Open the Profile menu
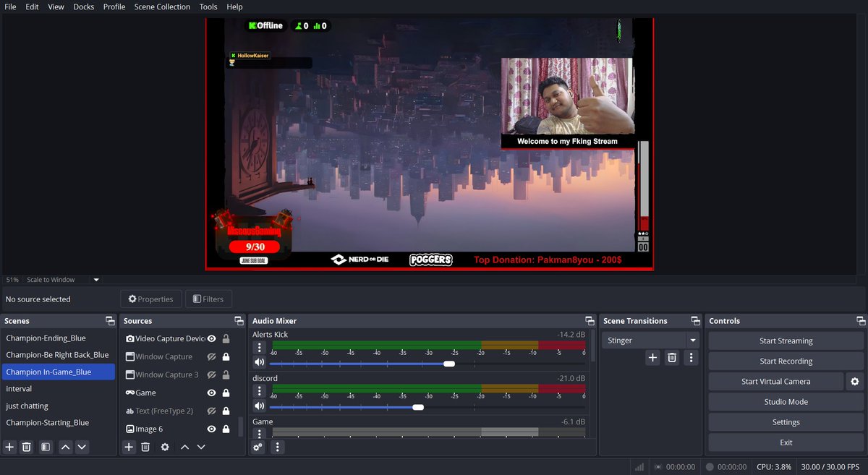 (114, 7)
